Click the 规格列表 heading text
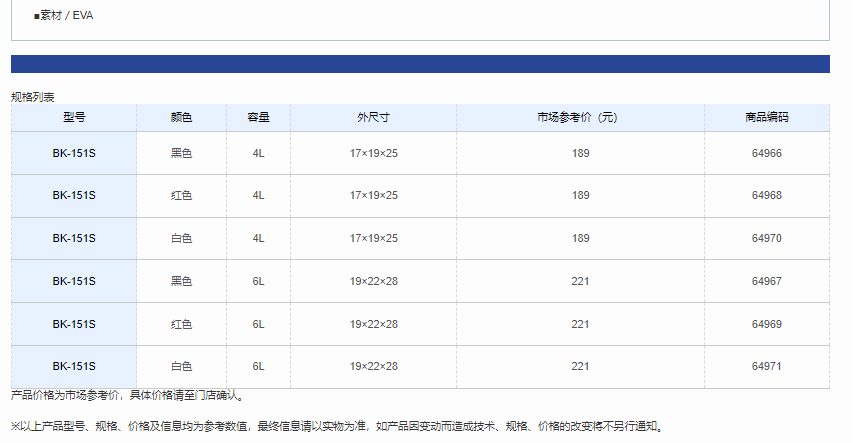 coord(33,97)
